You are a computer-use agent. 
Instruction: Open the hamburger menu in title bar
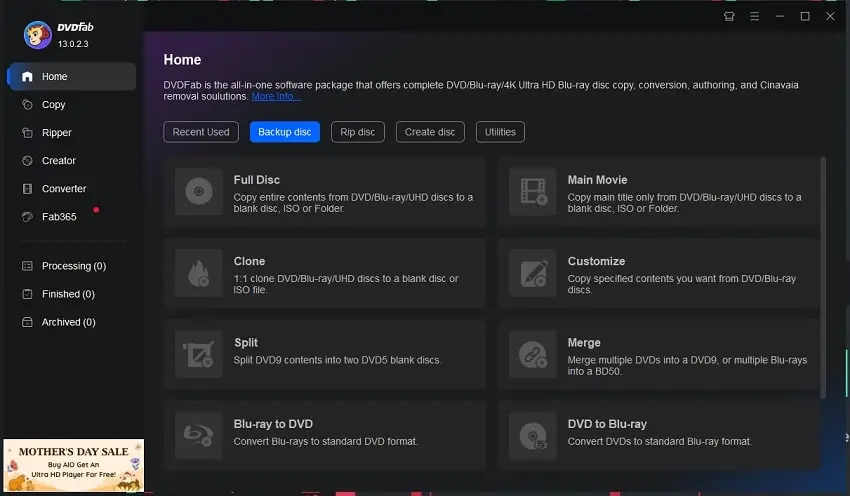tap(755, 16)
